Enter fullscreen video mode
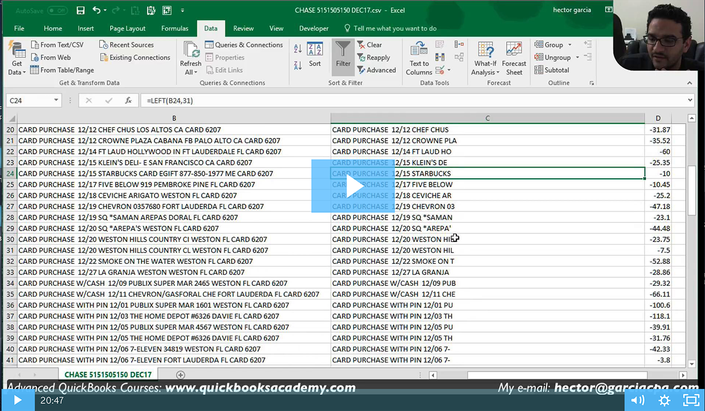This screenshot has width=705, height=411. point(691,400)
